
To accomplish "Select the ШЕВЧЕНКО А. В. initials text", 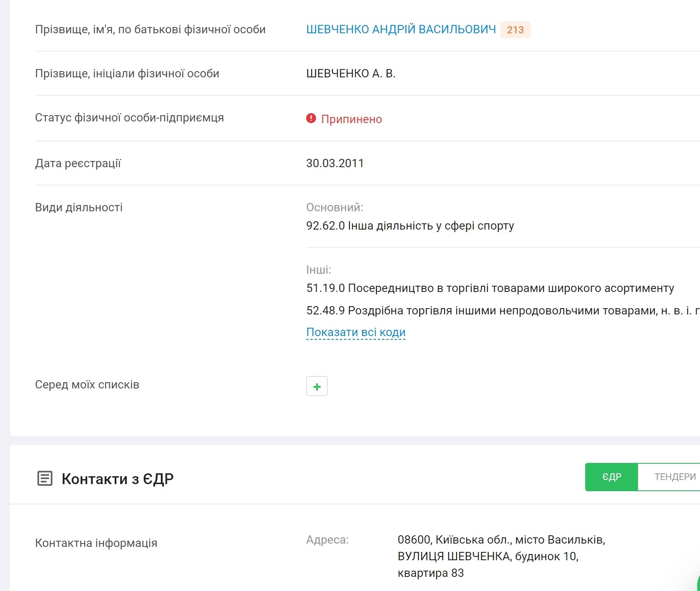I will [351, 74].
